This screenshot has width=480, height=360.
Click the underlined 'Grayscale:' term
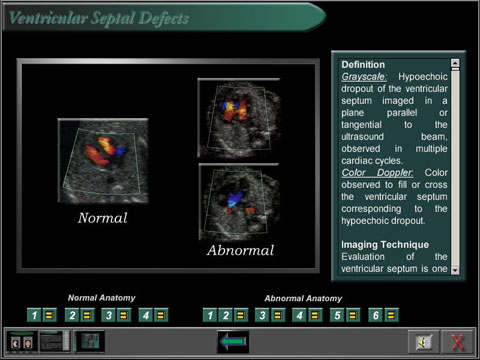[364, 77]
